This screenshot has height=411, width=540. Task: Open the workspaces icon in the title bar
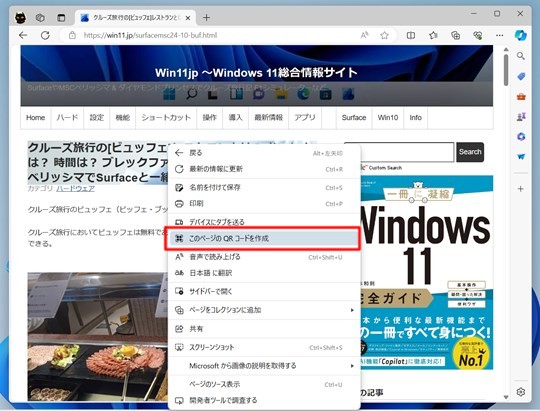pyautogui.click(x=40, y=18)
